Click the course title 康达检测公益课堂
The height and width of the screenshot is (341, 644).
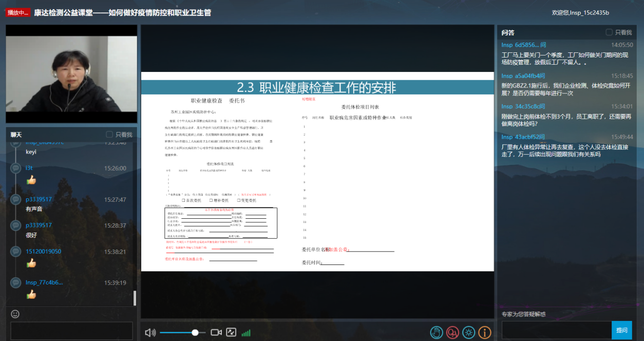123,13
